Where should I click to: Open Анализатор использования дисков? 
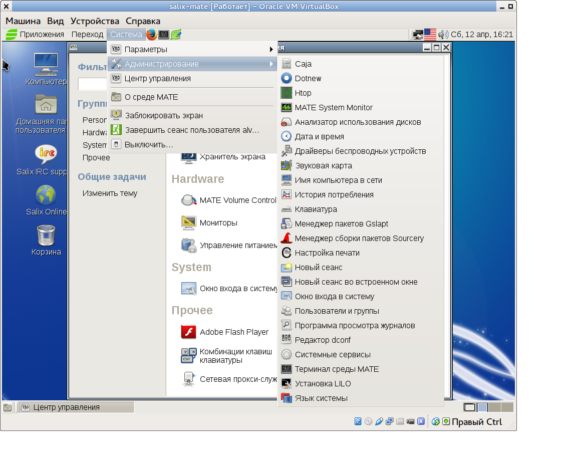[x=360, y=122]
